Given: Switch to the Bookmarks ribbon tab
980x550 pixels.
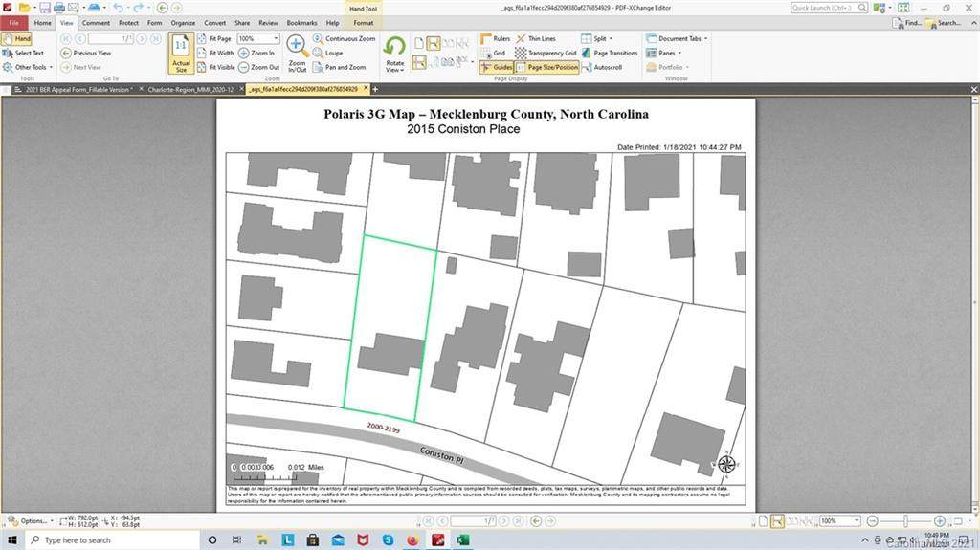Looking at the screenshot, I should point(301,23).
